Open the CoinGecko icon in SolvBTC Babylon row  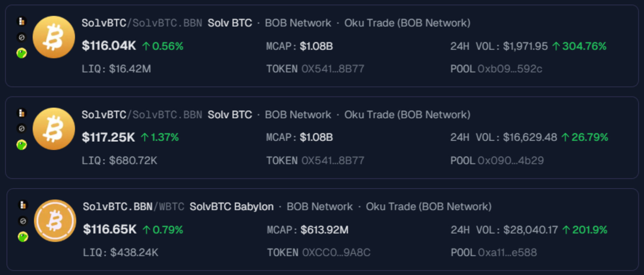(x=23, y=237)
